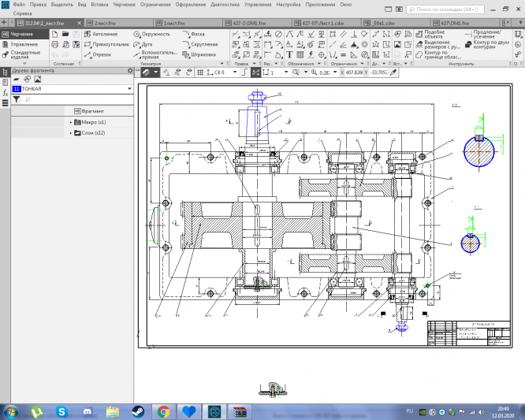The width and height of the screenshot is (525, 420).
Task: Switch to the 2лист.frw tab
Action: point(105,24)
